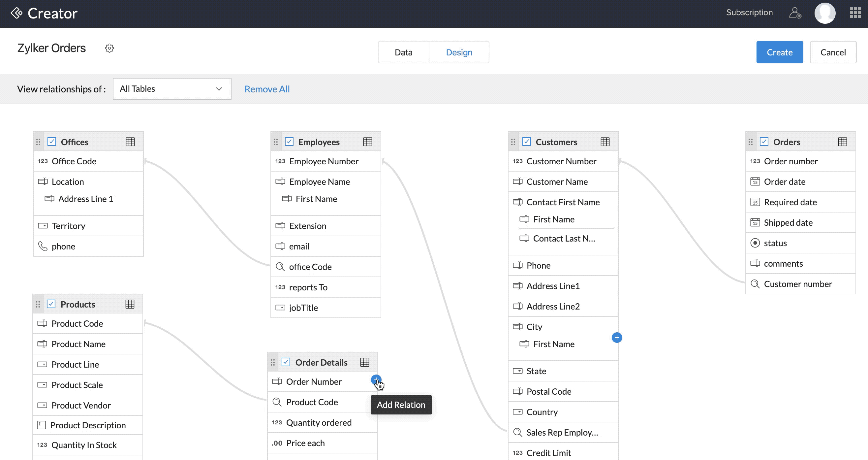The width and height of the screenshot is (868, 460).
Task: Click lookup icon of office Code
Action: 280,267
